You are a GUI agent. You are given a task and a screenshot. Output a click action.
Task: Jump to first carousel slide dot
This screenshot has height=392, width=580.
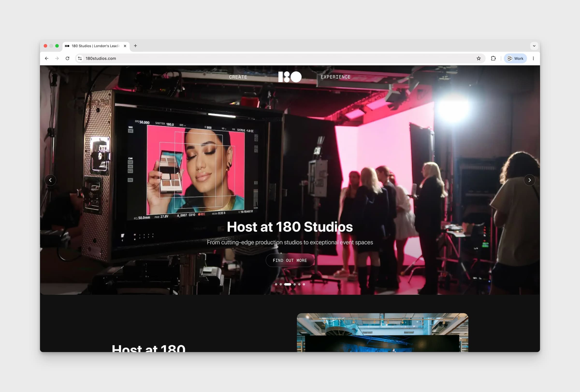pos(276,284)
